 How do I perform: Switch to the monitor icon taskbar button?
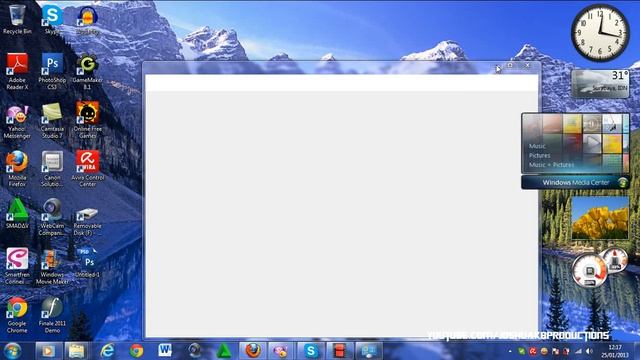[368, 351]
